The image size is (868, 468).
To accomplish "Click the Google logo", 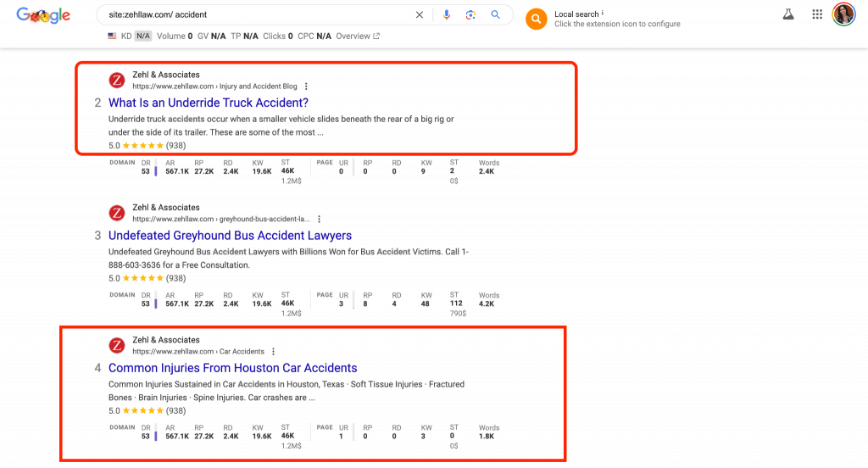I will pos(43,15).
